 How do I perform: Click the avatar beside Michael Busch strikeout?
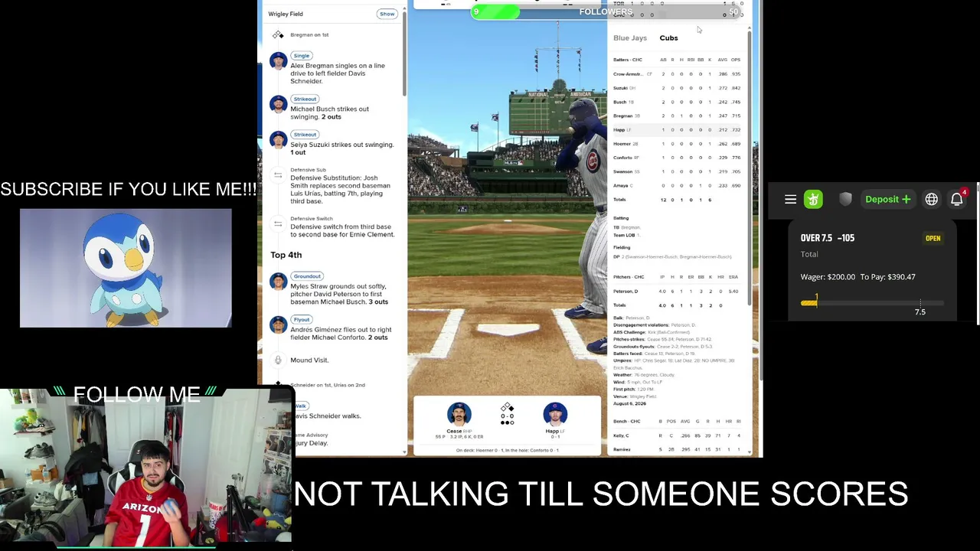point(278,105)
